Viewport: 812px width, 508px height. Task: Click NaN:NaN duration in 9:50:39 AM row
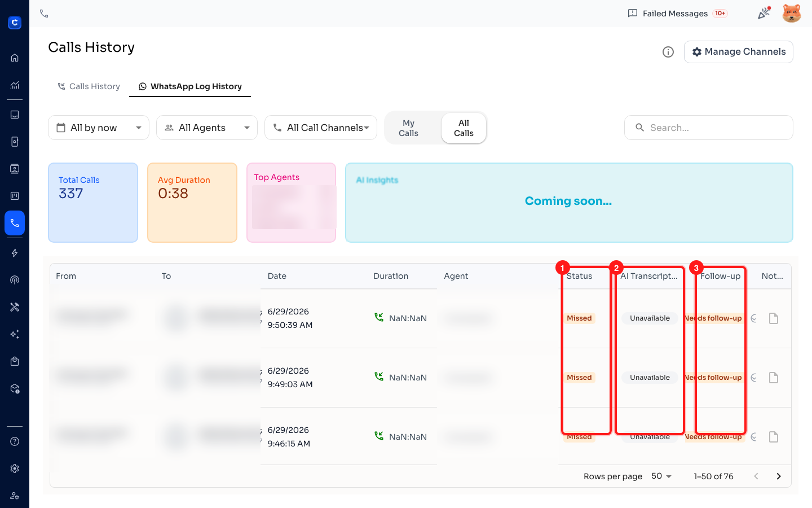point(408,318)
